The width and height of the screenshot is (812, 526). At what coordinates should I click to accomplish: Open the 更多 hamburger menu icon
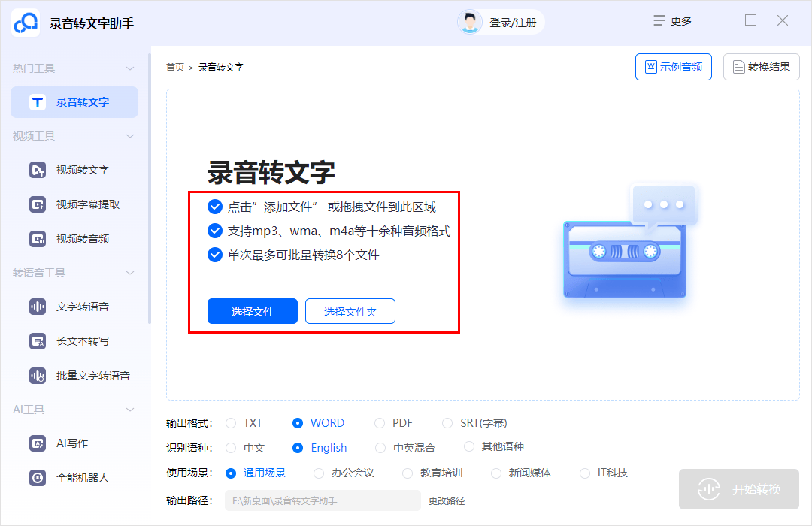click(659, 21)
